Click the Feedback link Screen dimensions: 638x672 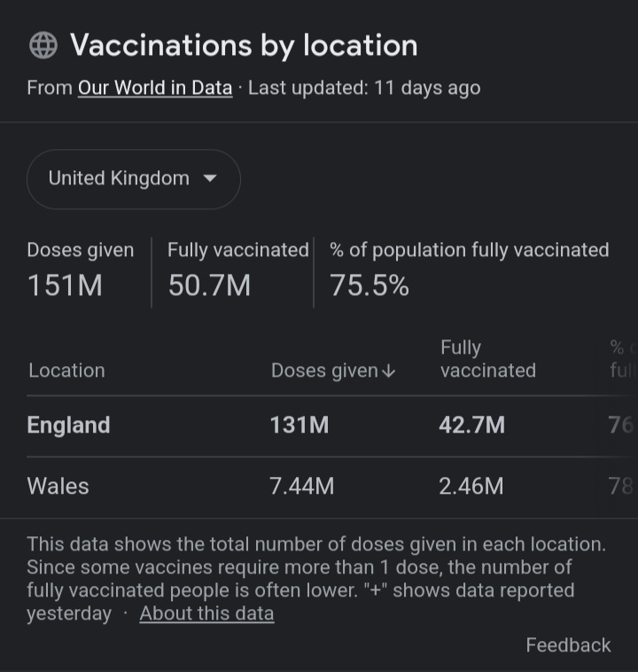point(568,645)
